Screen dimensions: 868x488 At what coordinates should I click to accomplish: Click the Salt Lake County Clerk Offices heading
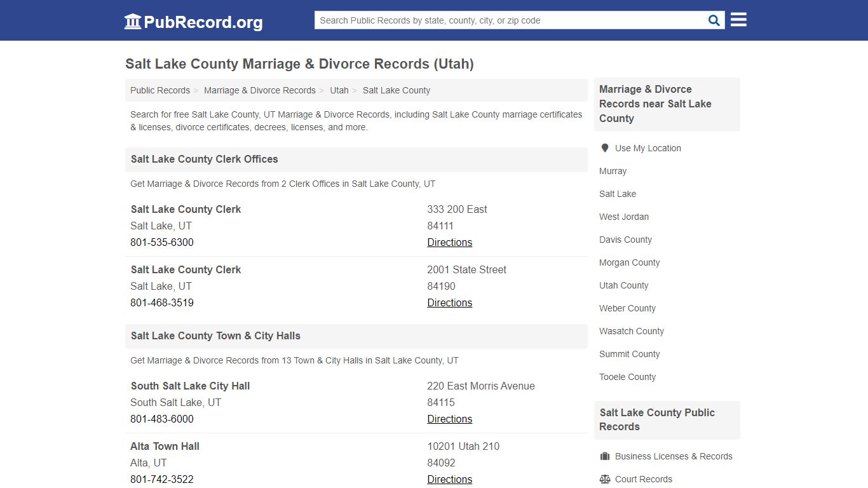click(205, 159)
